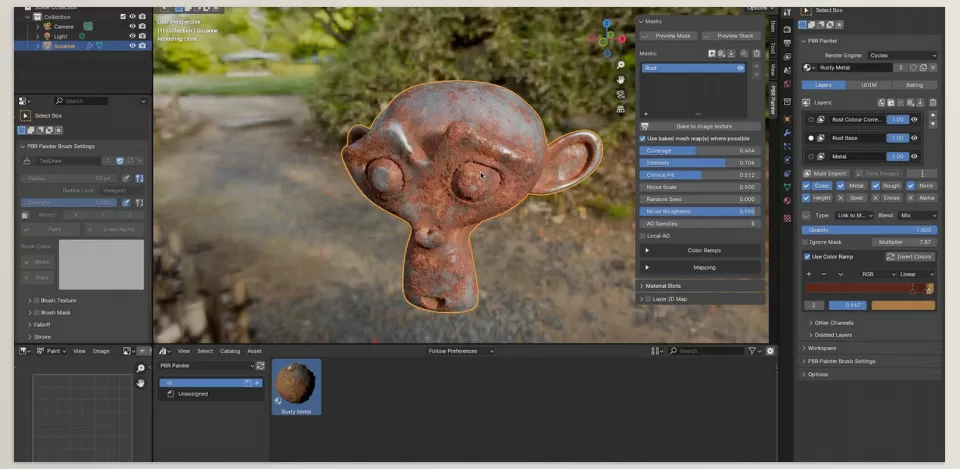Open Asset menu in asset browser

tap(254, 351)
